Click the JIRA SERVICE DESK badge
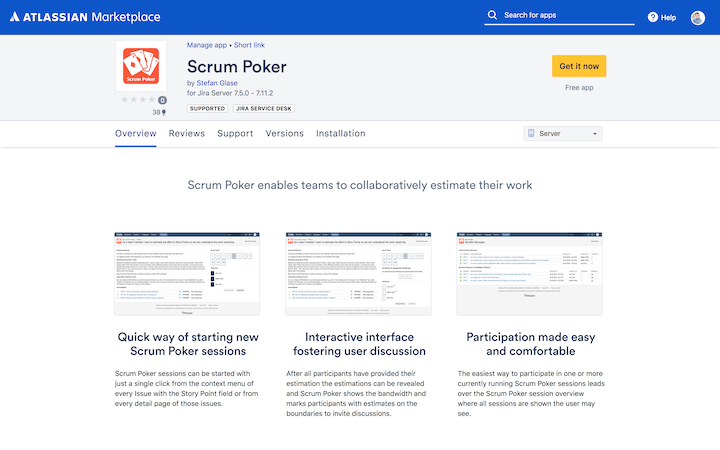This screenshot has width=720, height=450. point(264,108)
